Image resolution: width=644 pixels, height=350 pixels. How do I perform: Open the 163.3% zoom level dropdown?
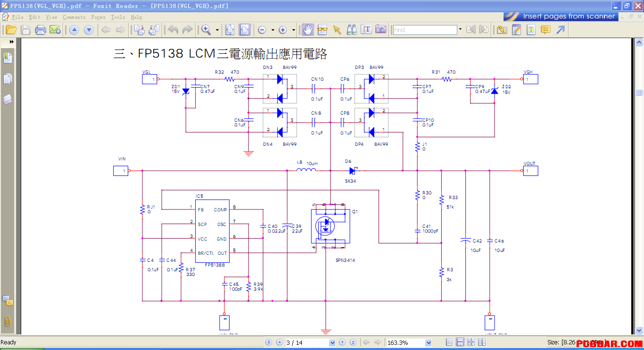429,342
